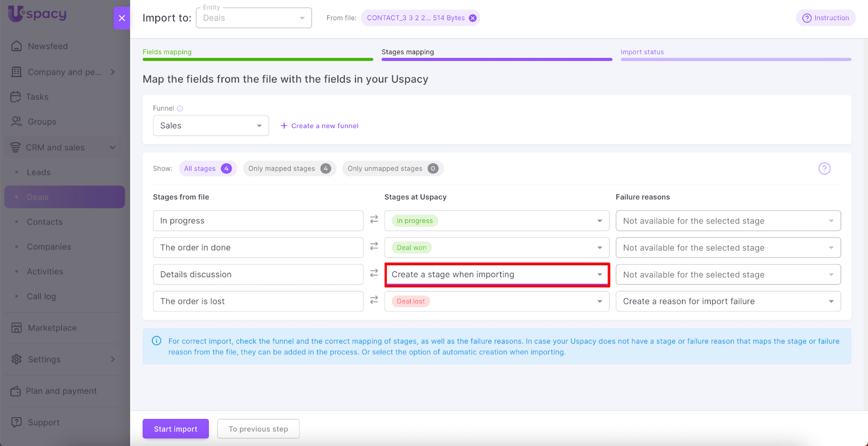Click the Tasks calendar icon in sidebar
Screen dimensions: 868x446
(16, 97)
